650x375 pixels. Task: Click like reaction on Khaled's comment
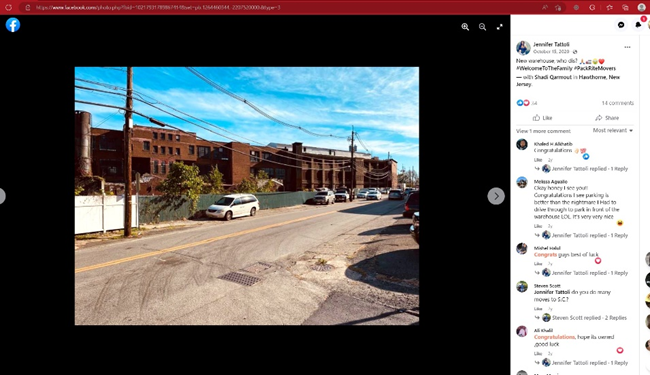tap(586, 157)
